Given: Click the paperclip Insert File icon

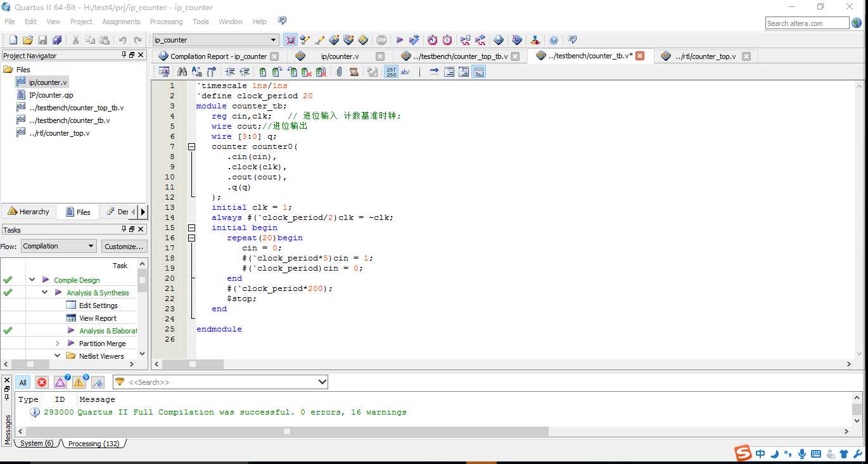Looking at the screenshot, I should pos(339,72).
